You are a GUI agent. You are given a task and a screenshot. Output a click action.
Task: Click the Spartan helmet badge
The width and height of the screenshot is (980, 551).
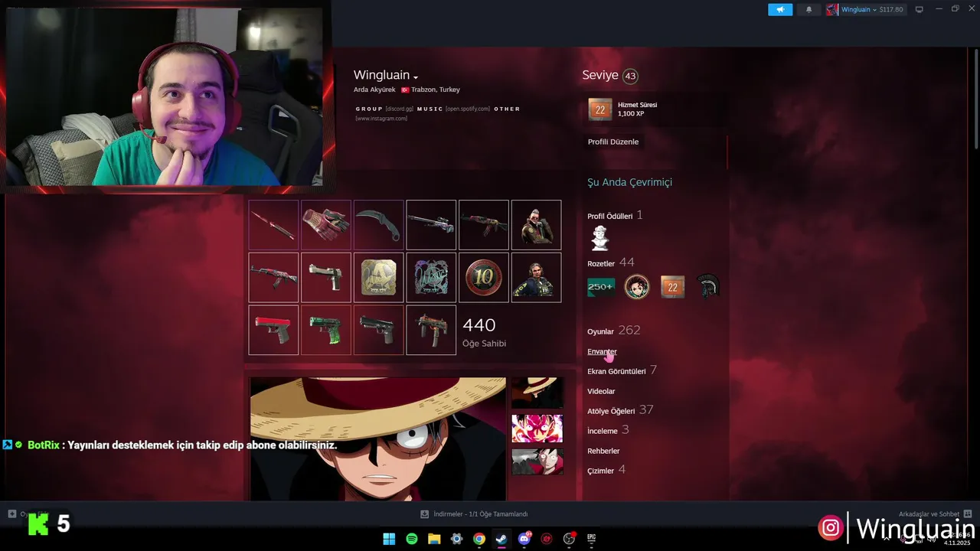(709, 286)
